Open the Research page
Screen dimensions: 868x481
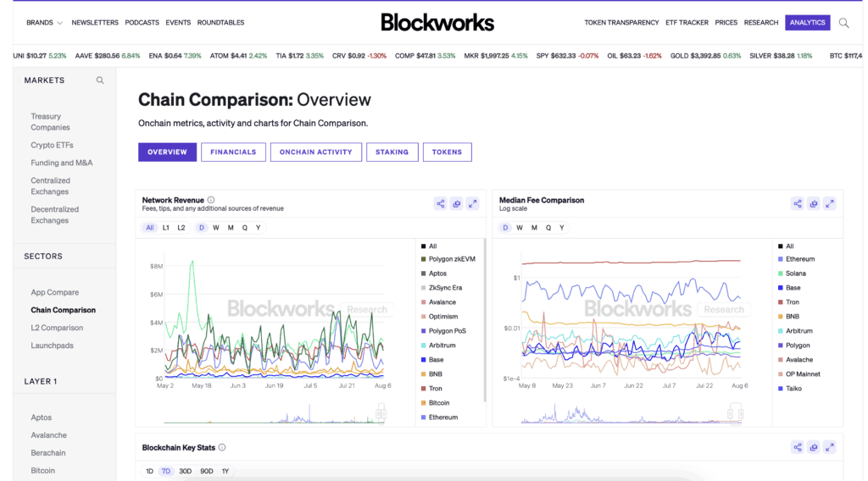click(x=761, y=23)
